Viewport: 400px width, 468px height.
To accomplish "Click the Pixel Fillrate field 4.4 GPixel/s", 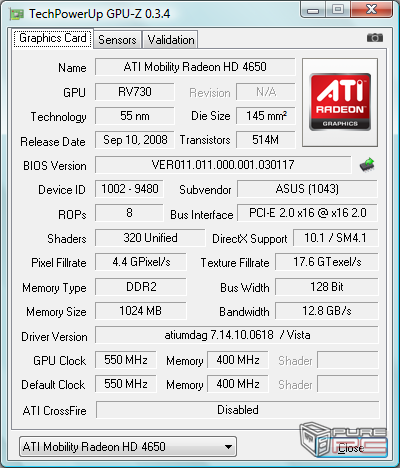I will pos(141,262).
